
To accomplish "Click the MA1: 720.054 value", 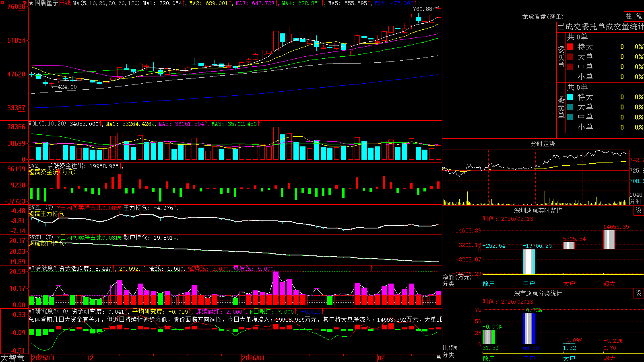I will [x=163, y=3].
